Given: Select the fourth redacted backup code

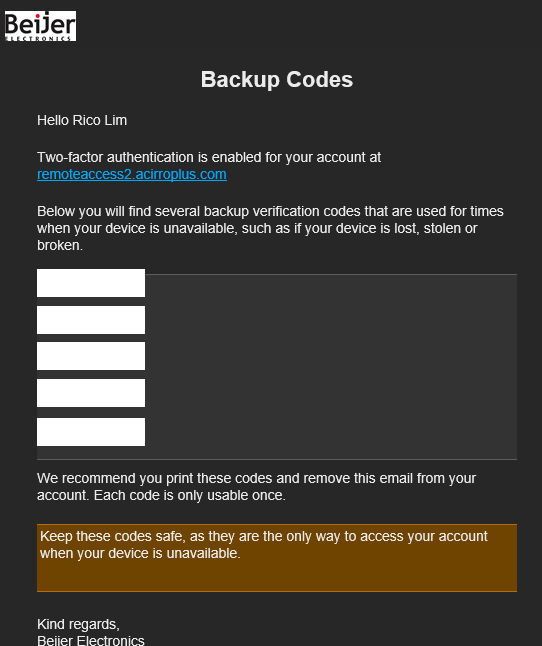Looking at the screenshot, I should coord(91,393).
